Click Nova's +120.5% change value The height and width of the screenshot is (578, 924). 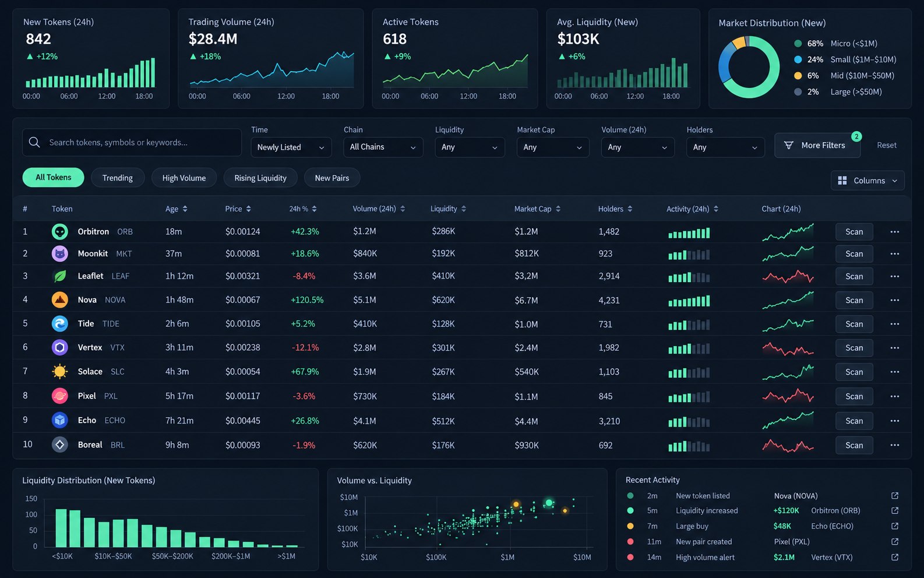pos(307,300)
